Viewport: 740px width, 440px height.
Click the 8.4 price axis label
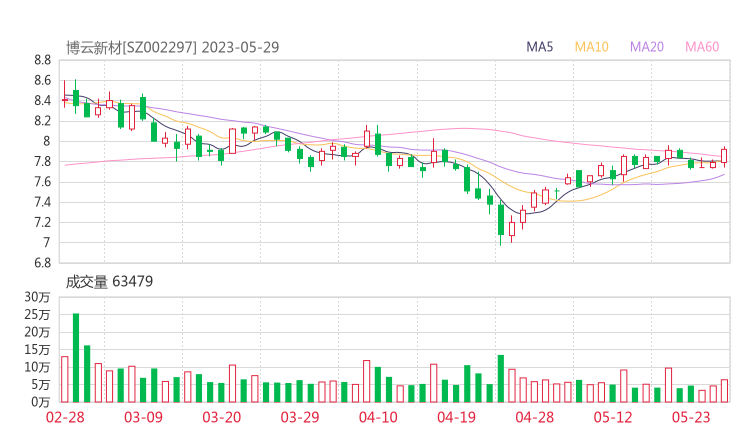coord(42,101)
